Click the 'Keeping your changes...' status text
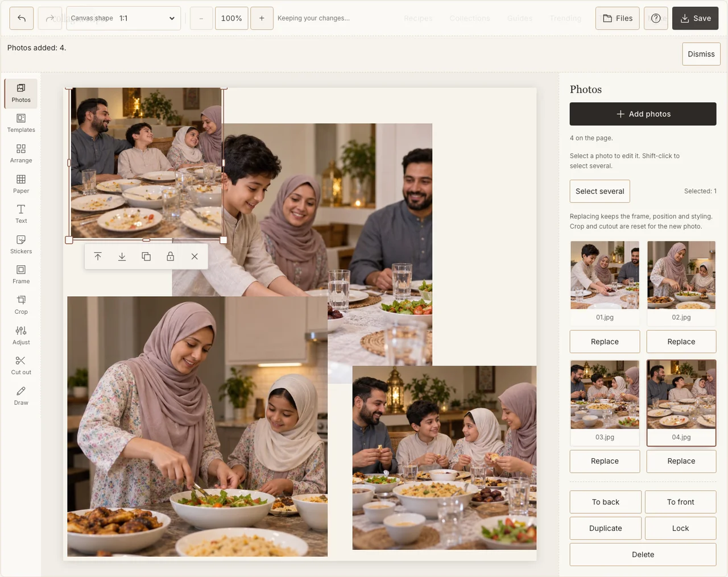Screen dimensions: 728x577 point(314,18)
